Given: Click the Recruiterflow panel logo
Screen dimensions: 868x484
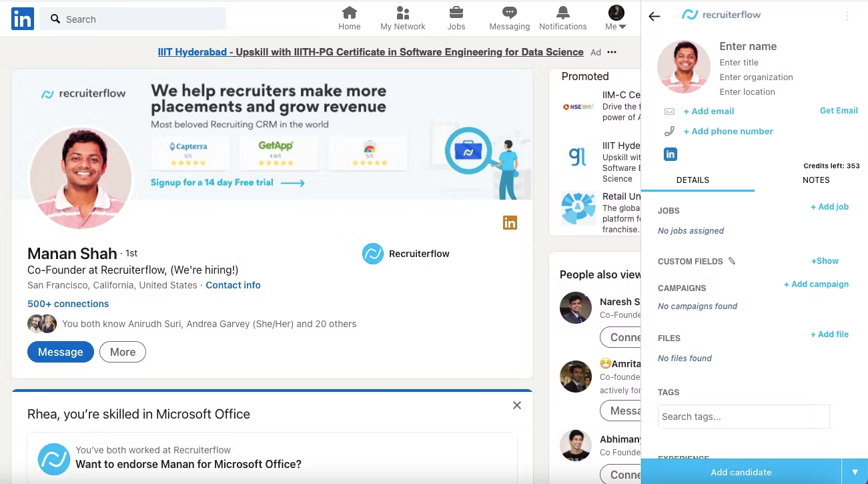Looking at the screenshot, I should 721,15.
